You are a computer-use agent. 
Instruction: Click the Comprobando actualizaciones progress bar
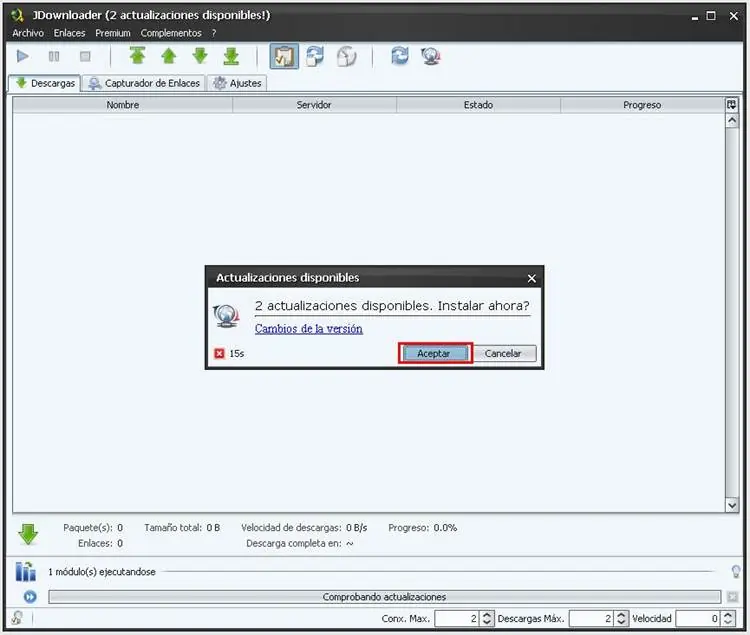pos(385,597)
